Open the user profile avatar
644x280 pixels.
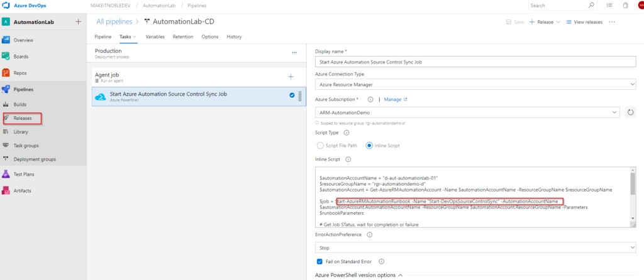[x=641, y=6]
